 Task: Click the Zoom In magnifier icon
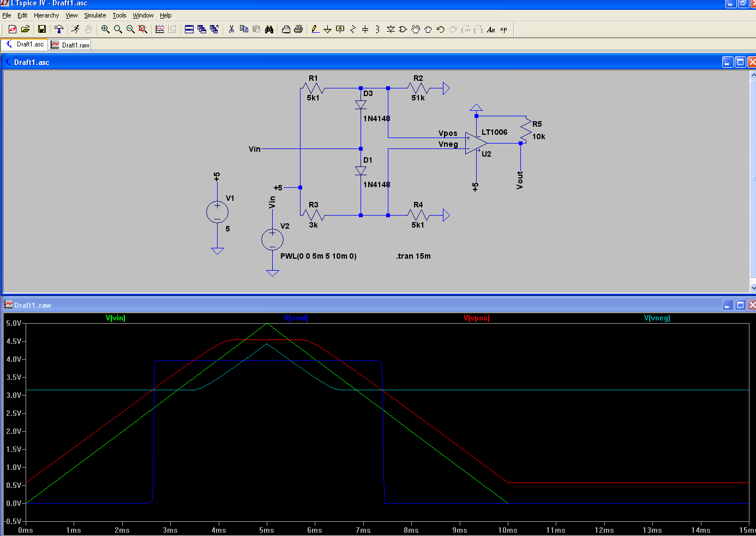(x=105, y=29)
